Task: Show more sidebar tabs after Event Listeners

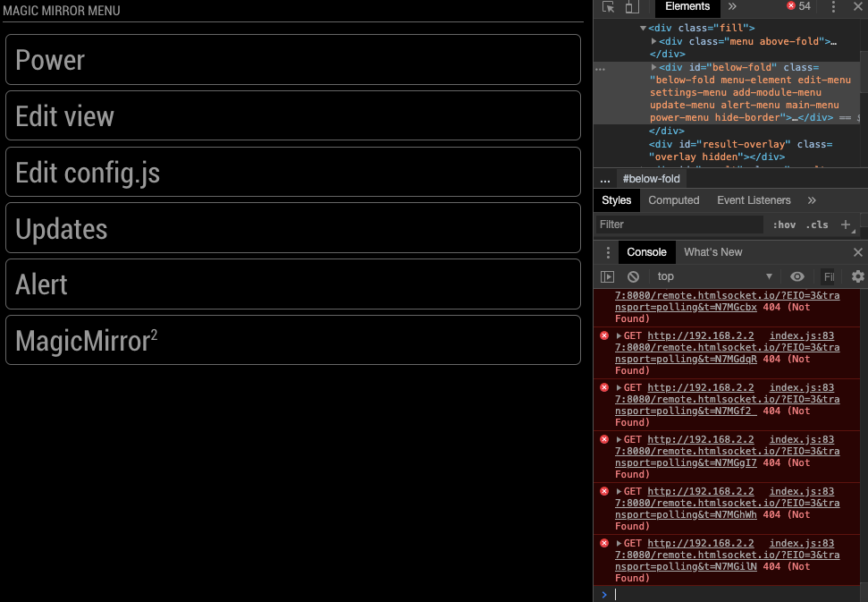Action: pos(812,200)
